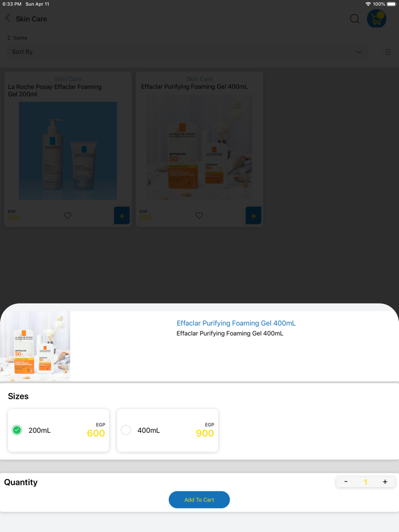This screenshot has width=399, height=532.
Task: Tap the 6:33 PM clock
Action: coord(12,4)
